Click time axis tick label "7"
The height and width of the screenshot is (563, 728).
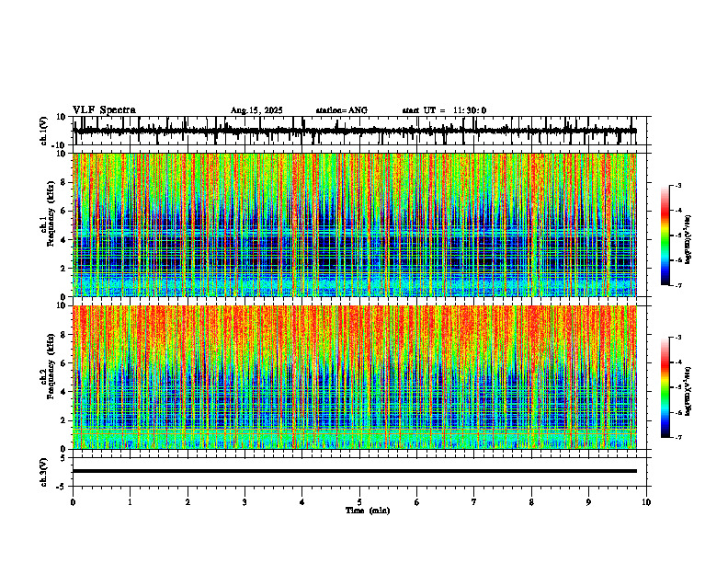pyautogui.click(x=474, y=502)
